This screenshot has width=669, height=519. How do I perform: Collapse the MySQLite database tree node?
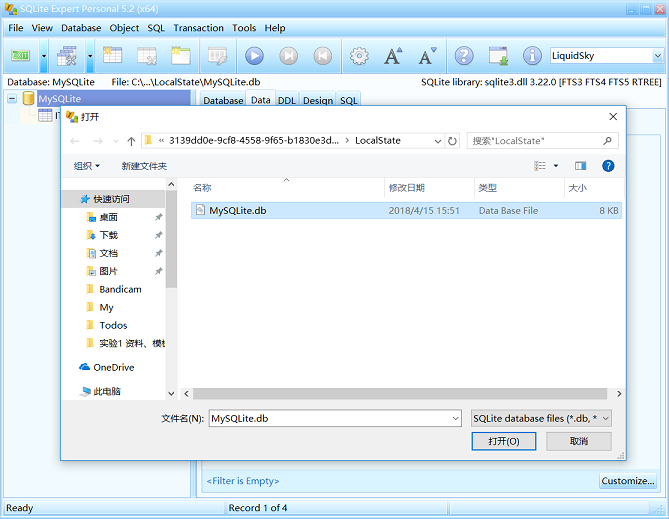click(12, 99)
